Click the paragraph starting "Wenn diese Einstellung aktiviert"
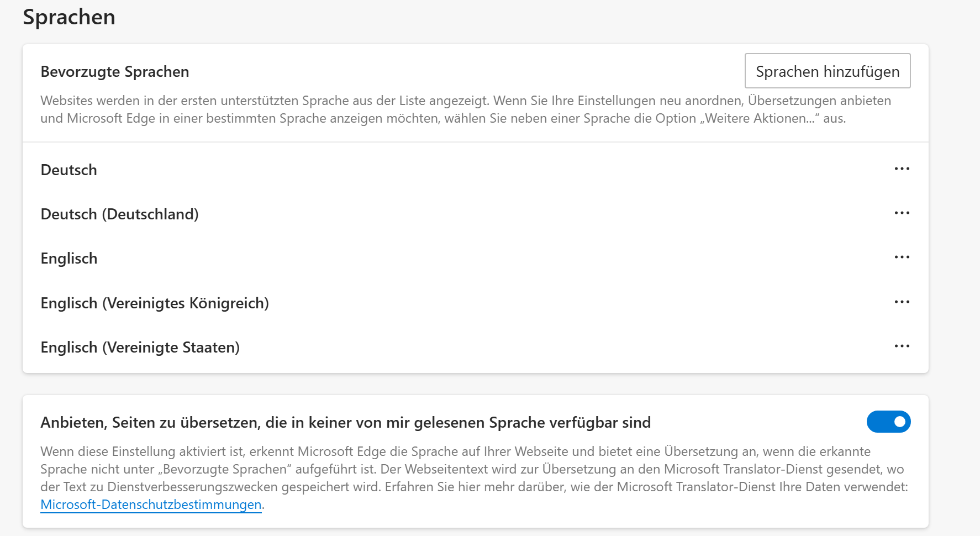This screenshot has width=980, height=536. click(x=455, y=452)
